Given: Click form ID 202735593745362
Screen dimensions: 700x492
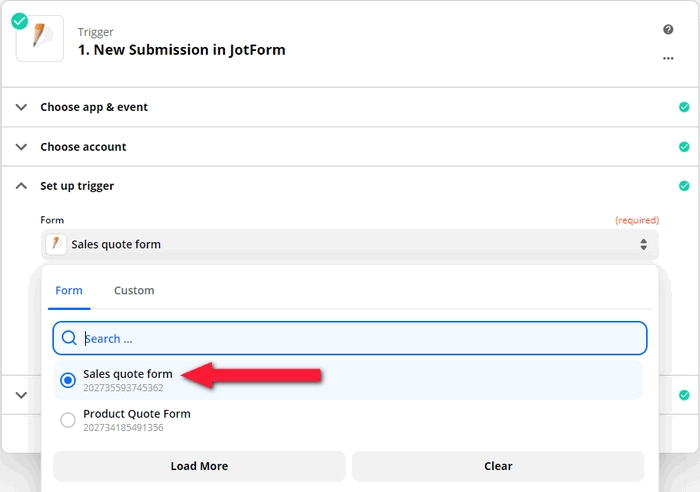Looking at the screenshot, I should coord(123,388).
